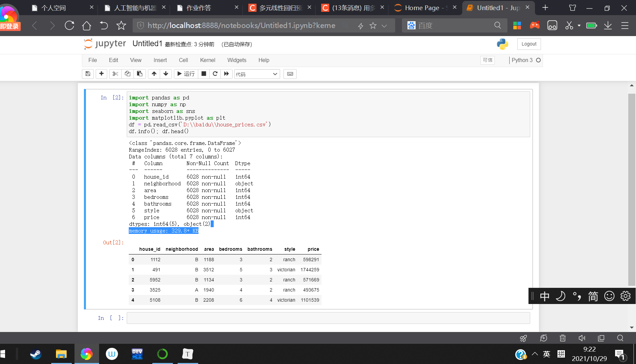Open the Insert menu
This screenshot has width=636, height=364.
(160, 60)
